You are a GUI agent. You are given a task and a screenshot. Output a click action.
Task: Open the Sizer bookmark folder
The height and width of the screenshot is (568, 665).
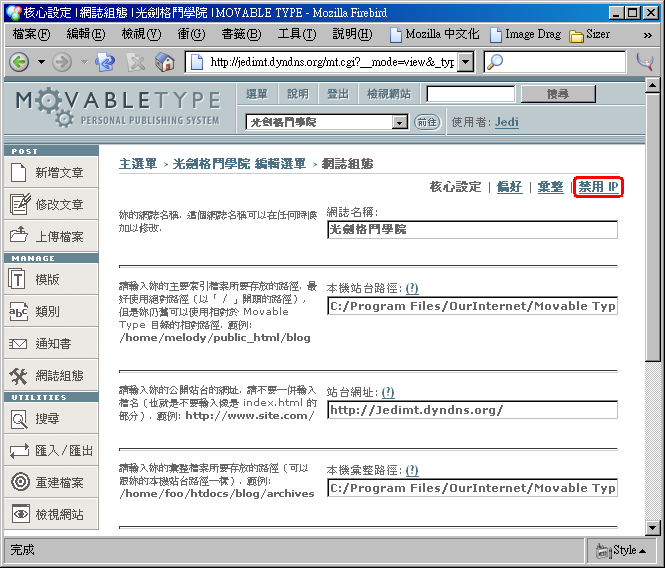tap(590, 34)
